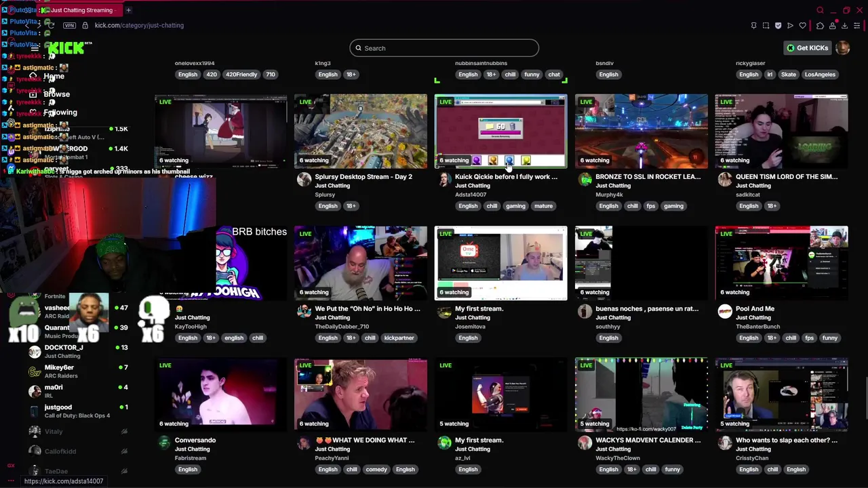The image size is (868, 488).
Task: Open DOCKTOR_J in followed channels list
Action: (77, 351)
